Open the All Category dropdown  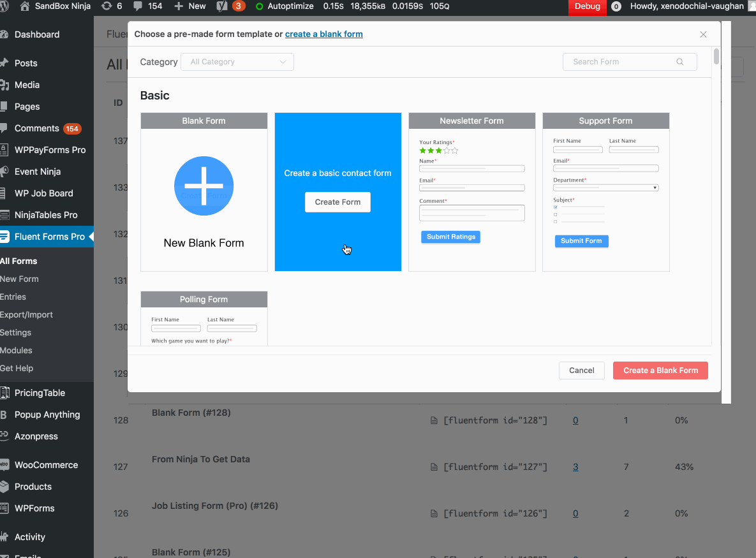coord(237,62)
